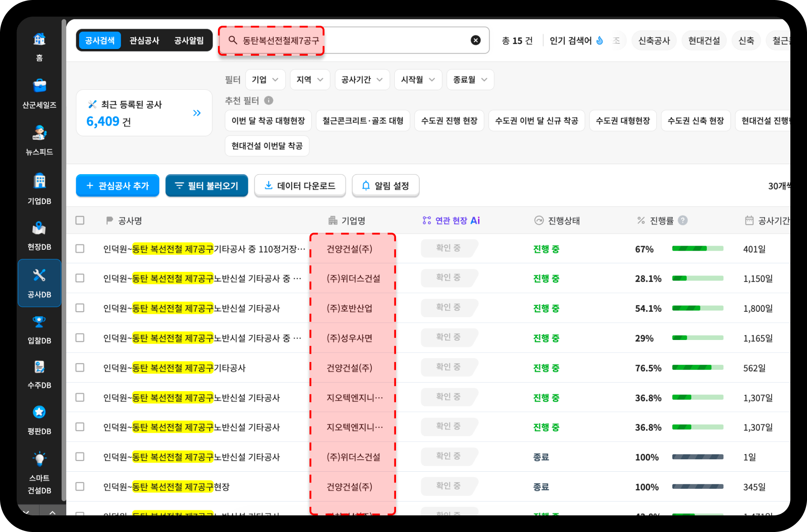Click the 기업명 building column icon
This screenshot has height=532, width=807.
pyautogui.click(x=333, y=220)
